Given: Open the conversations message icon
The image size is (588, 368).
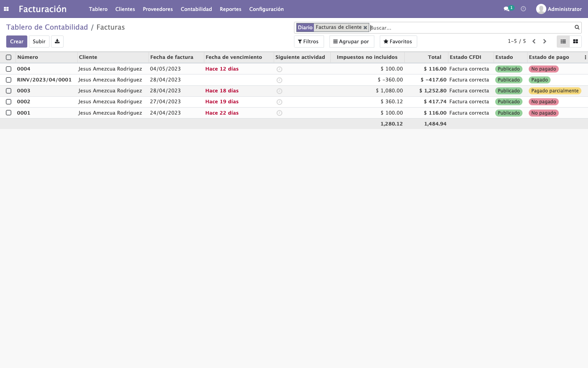Looking at the screenshot, I should (507, 9).
